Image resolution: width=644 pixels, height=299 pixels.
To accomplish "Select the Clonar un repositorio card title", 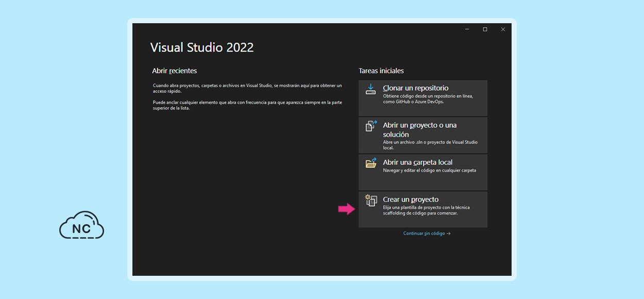I will point(416,88).
